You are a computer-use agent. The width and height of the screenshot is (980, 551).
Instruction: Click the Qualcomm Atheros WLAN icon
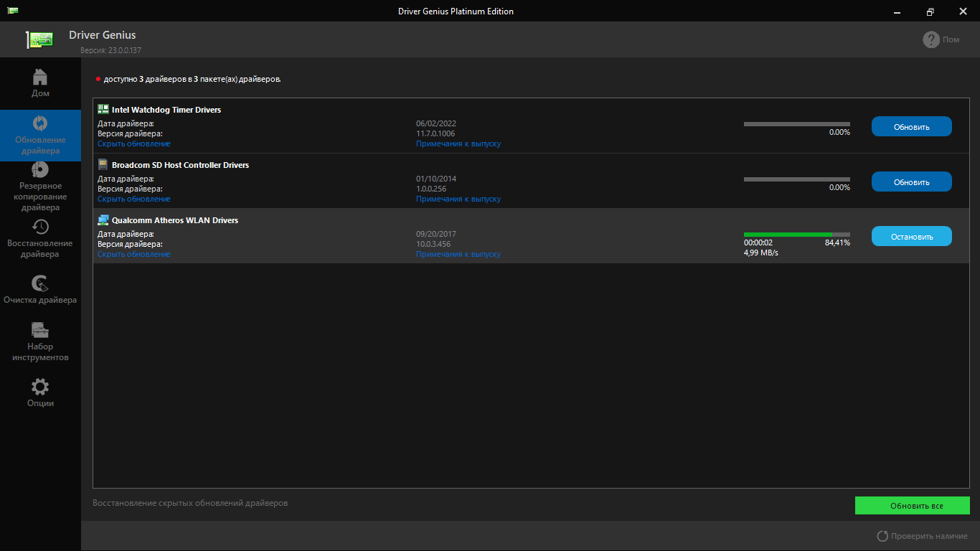click(x=103, y=220)
